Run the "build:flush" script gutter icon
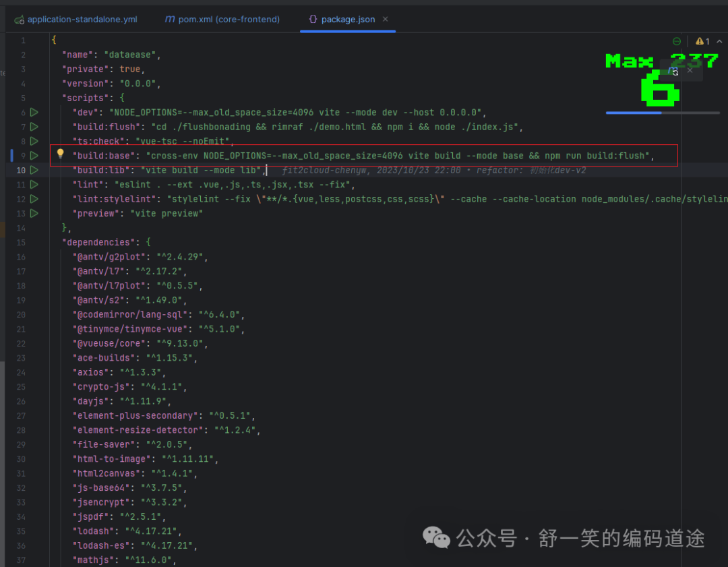Screen dimensions: 728x567 coord(34,127)
